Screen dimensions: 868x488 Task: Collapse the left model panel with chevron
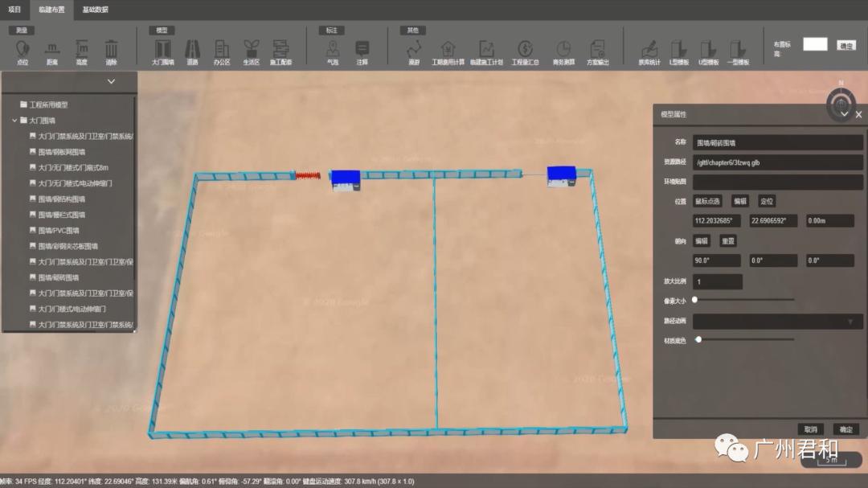[x=111, y=81]
